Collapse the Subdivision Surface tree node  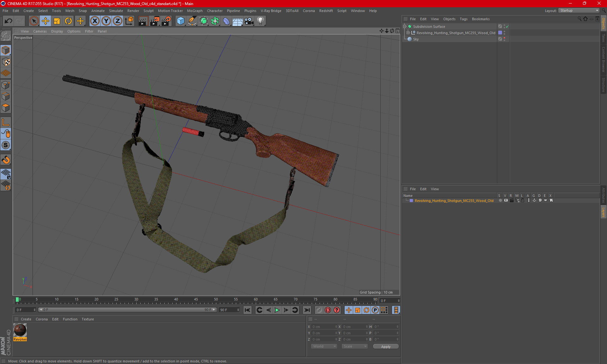click(x=405, y=27)
